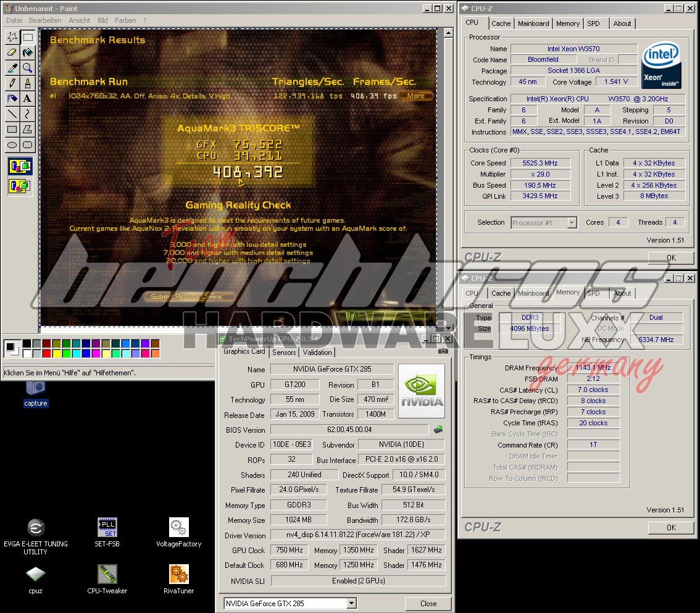This screenshot has width=700, height=613.
Task: Pick the Rectangle shape tool
Action: click(12, 130)
